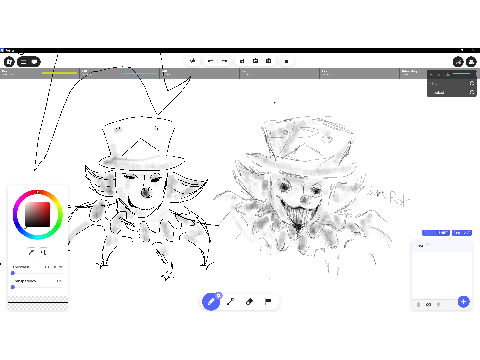This screenshot has height=360, width=480.
Task: Select the flag tool in bottom toolbar
Action: (x=268, y=302)
